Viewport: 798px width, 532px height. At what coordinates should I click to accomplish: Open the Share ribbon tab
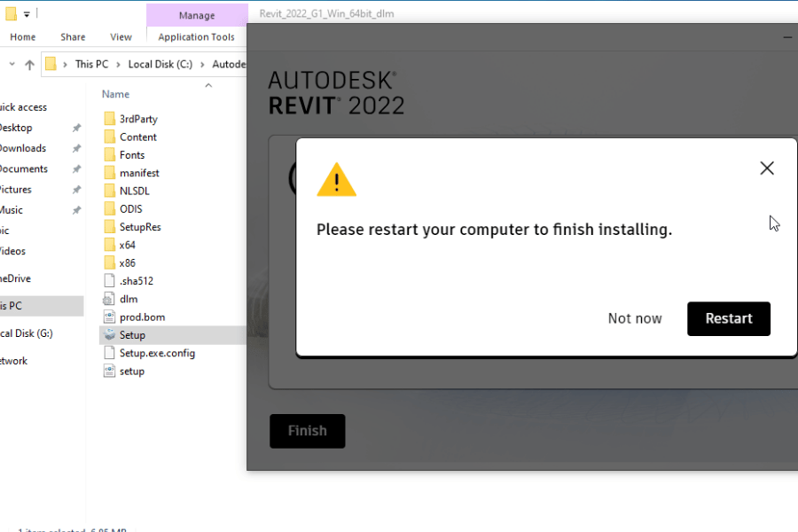(73, 37)
